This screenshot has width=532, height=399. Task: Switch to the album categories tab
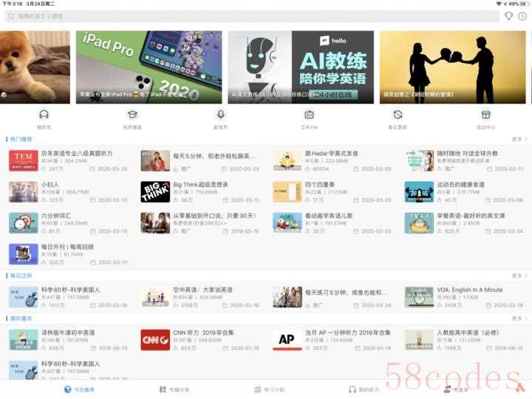pos(174,389)
